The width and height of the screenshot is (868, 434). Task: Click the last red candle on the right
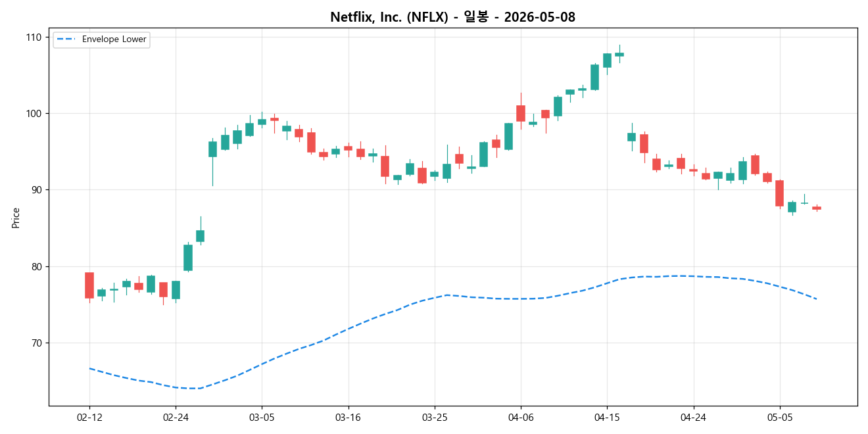pyautogui.click(x=817, y=208)
